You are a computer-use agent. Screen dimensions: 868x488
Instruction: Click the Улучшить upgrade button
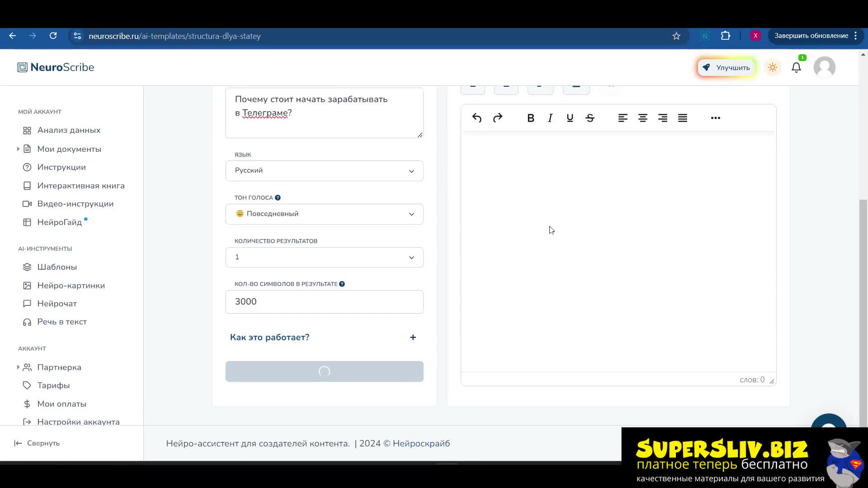tap(726, 68)
